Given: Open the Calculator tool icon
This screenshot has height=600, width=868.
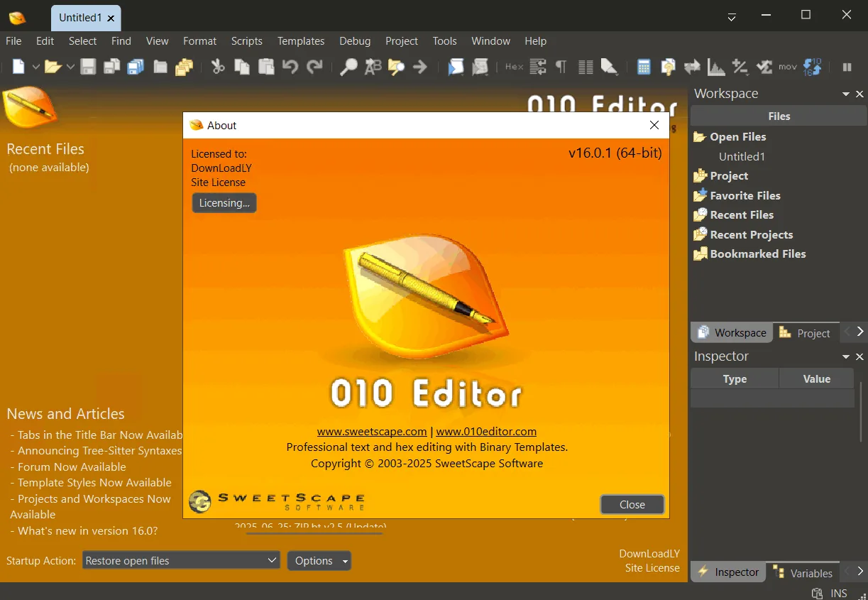Looking at the screenshot, I should click(644, 67).
